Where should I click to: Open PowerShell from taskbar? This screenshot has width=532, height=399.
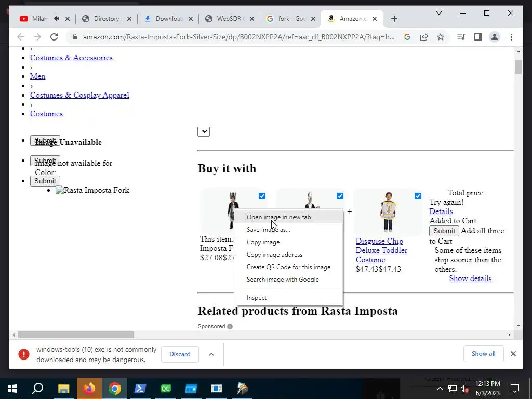coord(140,389)
